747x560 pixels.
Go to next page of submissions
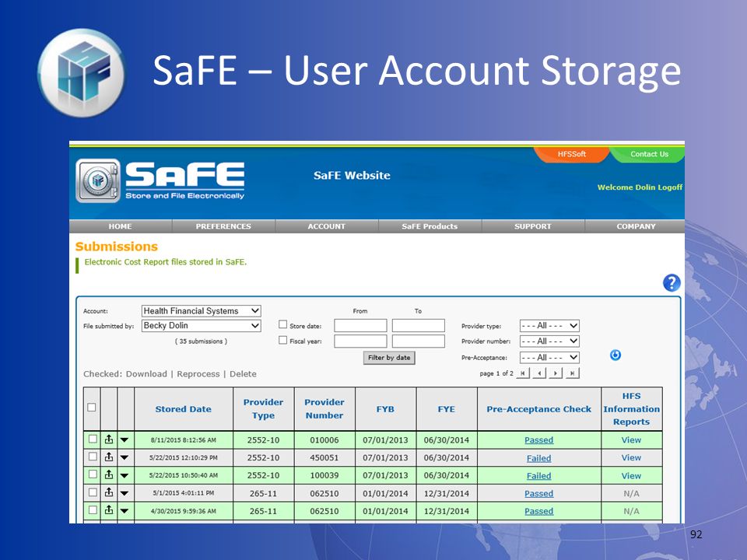pyautogui.click(x=556, y=373)
